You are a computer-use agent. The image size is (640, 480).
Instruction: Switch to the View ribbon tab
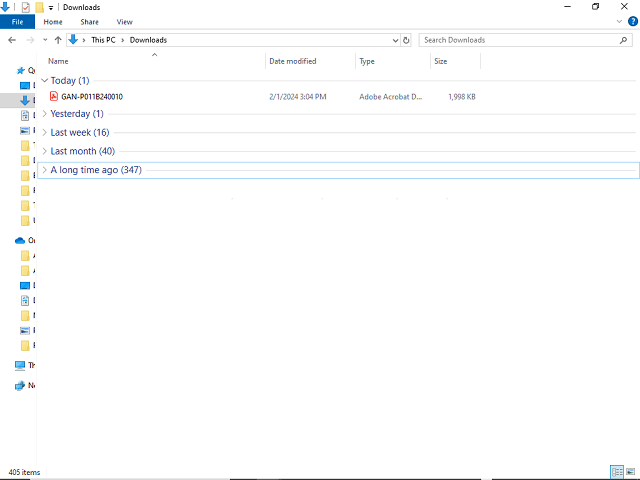tap(124, 21)
